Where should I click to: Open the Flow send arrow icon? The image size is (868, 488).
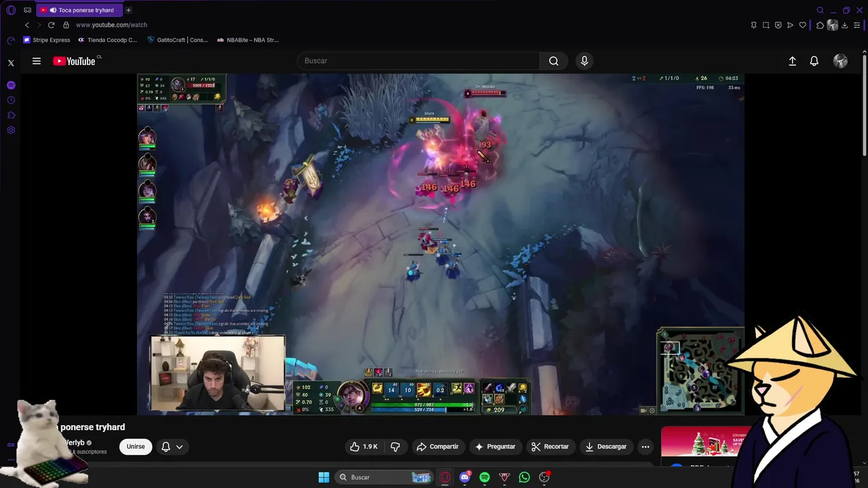tap(790, 25)
